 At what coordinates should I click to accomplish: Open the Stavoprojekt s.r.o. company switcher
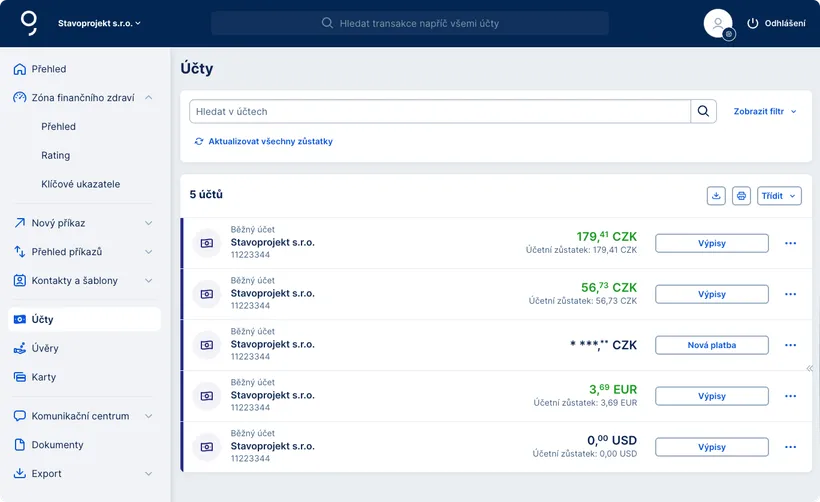[99, 23]
